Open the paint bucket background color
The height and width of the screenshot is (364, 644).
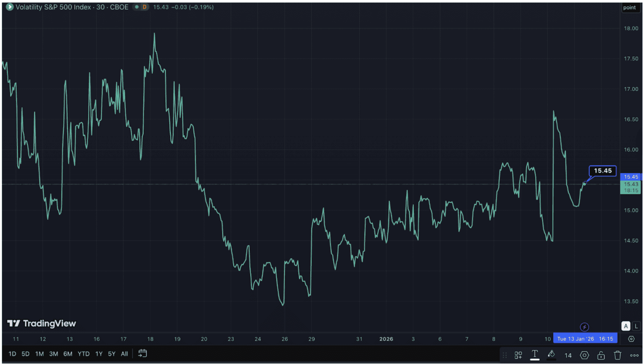coord(551,355)
